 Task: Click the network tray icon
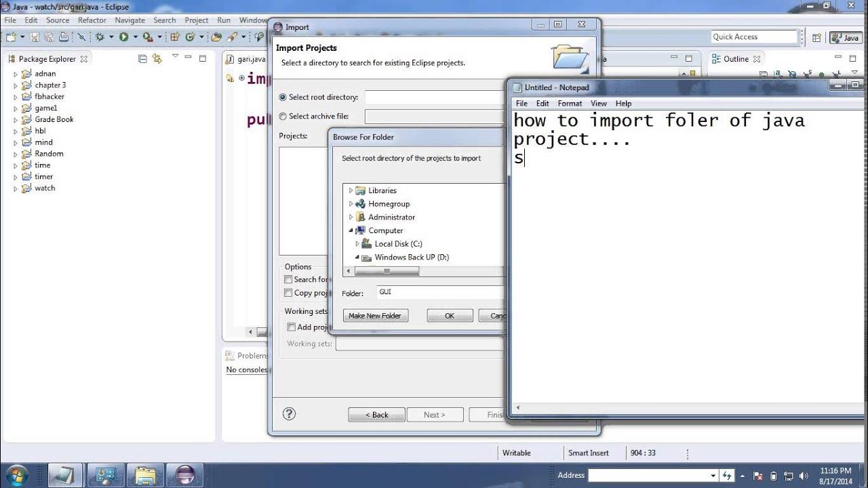789,476
